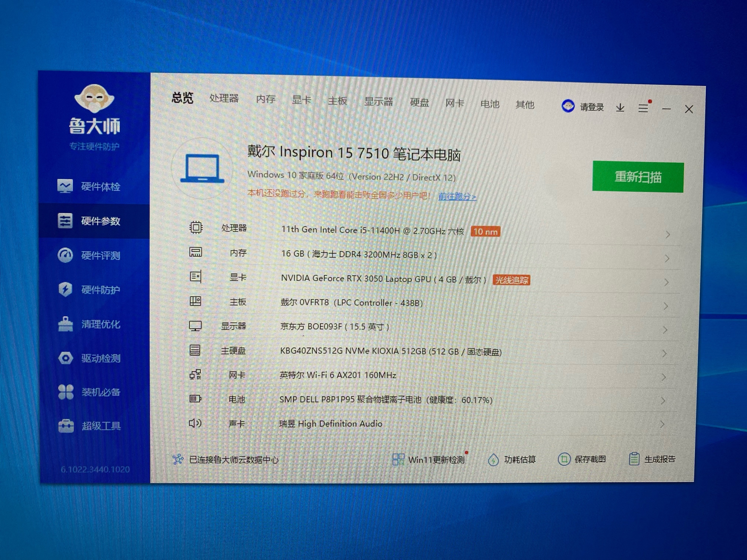747x560 pixels.
Task: Click the download arrow icon
Action: tap(620, 108)
